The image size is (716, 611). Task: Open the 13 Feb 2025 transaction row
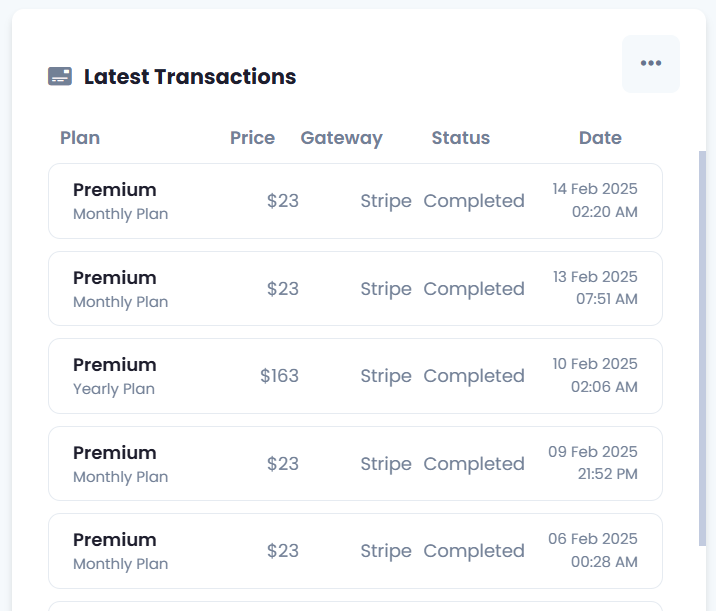click(355, 289)
